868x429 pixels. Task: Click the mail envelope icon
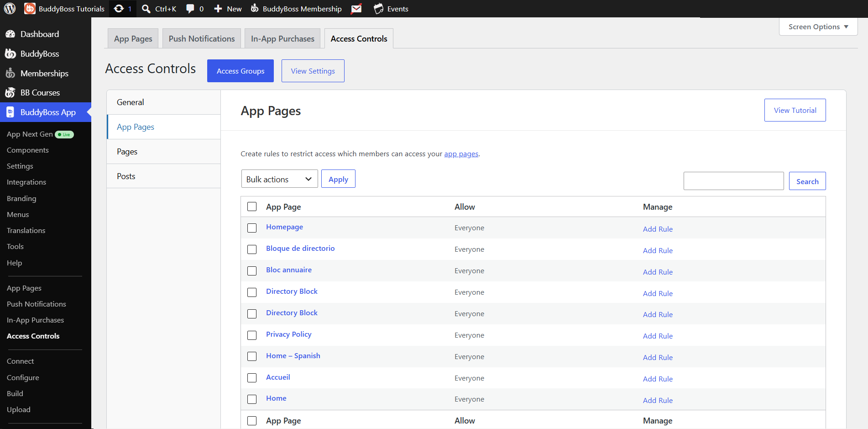pyautogui.click(x=356, y=9)
